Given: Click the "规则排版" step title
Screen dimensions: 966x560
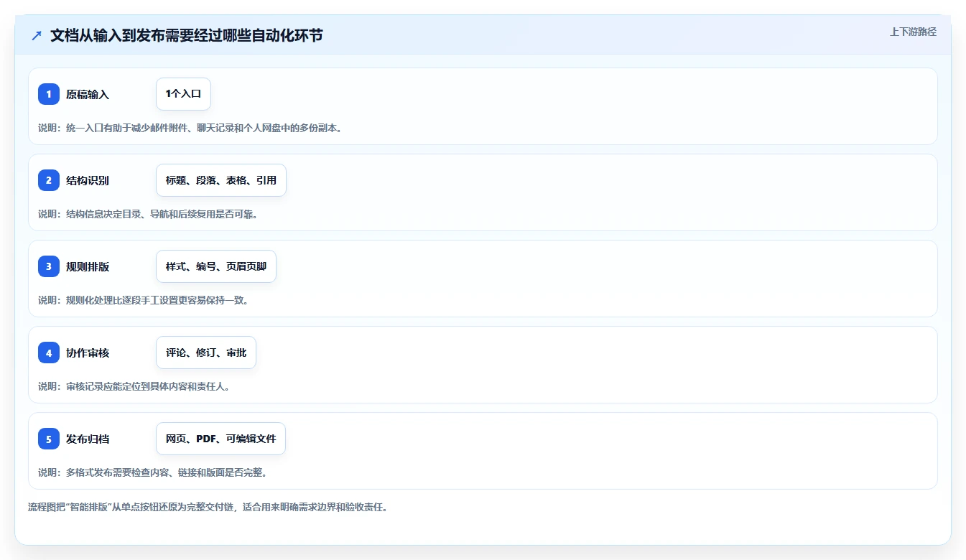Looking at the screenshot, I should [x=88, y=266].
